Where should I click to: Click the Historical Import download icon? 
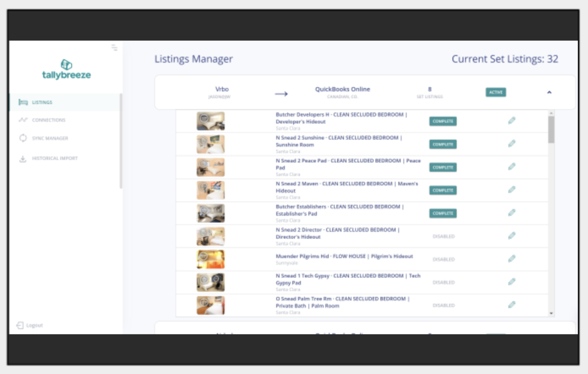(x=23, y=159)
